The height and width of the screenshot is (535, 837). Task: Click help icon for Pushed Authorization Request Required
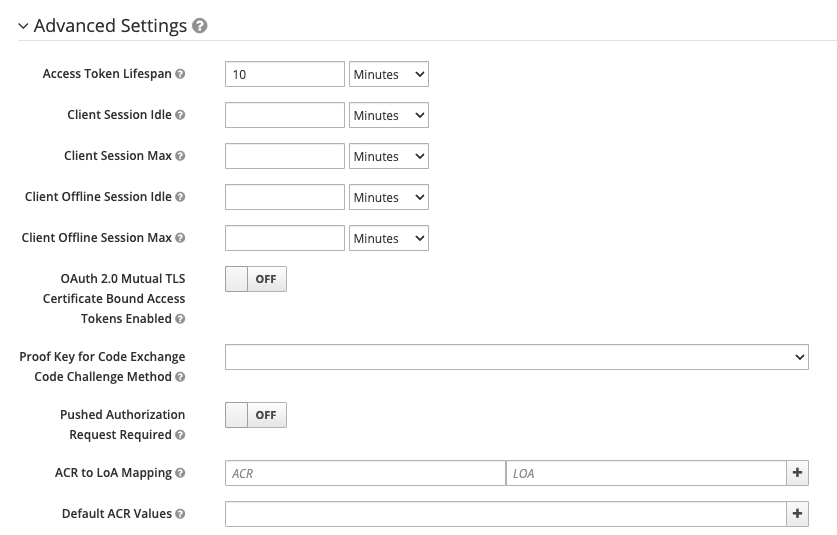[x=180, y=435]
